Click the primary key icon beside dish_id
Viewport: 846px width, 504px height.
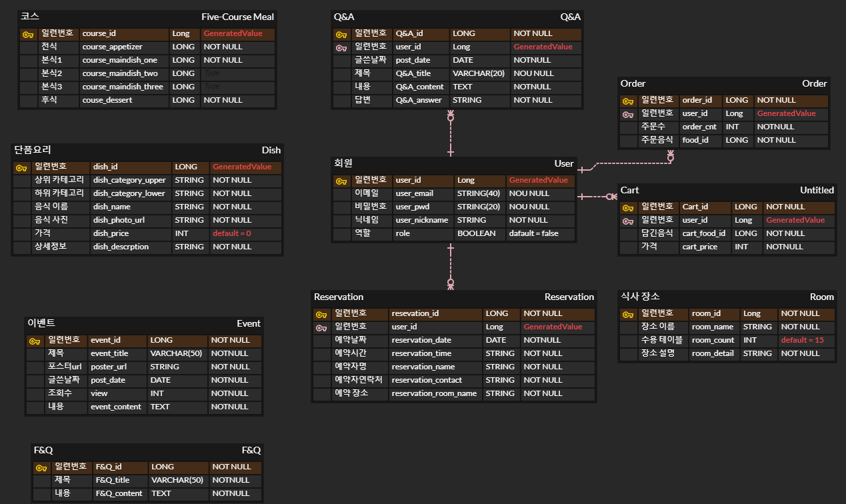coord(21,167)
